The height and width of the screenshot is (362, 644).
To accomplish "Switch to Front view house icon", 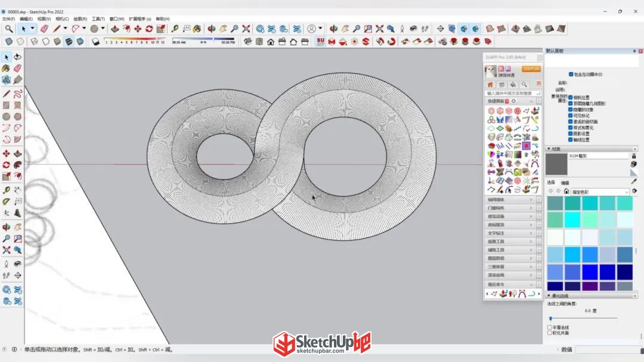I will pyautogui.click(x=271, y=42).
